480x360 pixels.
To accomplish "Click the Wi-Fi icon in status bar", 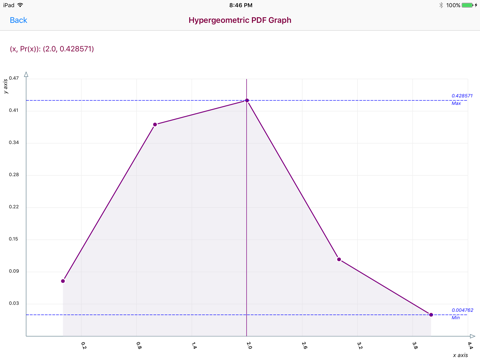I will (x=20, y=5).
